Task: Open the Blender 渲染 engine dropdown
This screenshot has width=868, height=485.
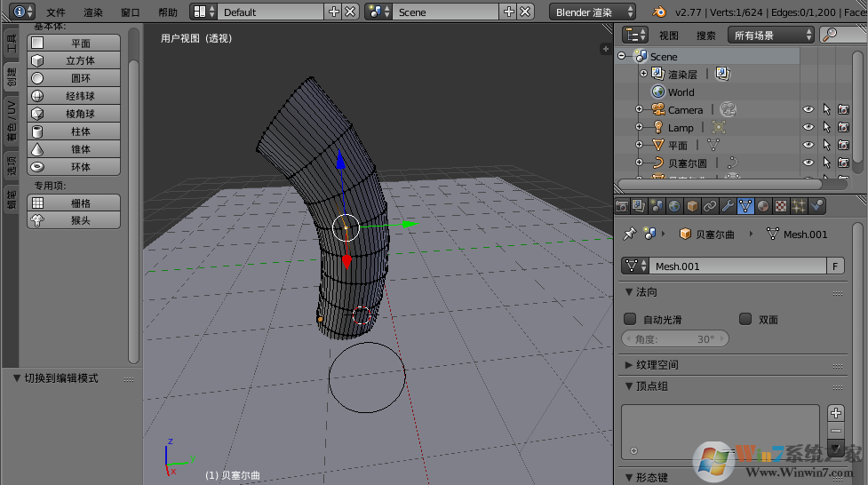Action: click(593, 12)
